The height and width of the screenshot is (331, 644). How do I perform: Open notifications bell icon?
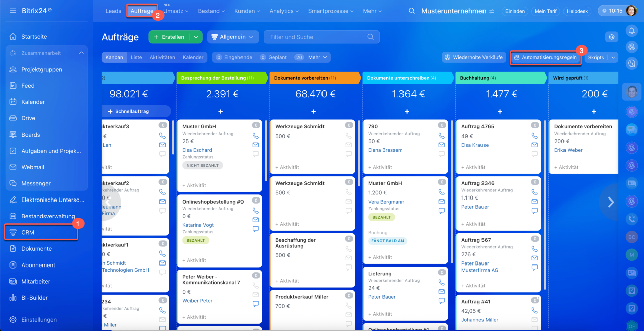pyautogui.click(x=632, y=31)
